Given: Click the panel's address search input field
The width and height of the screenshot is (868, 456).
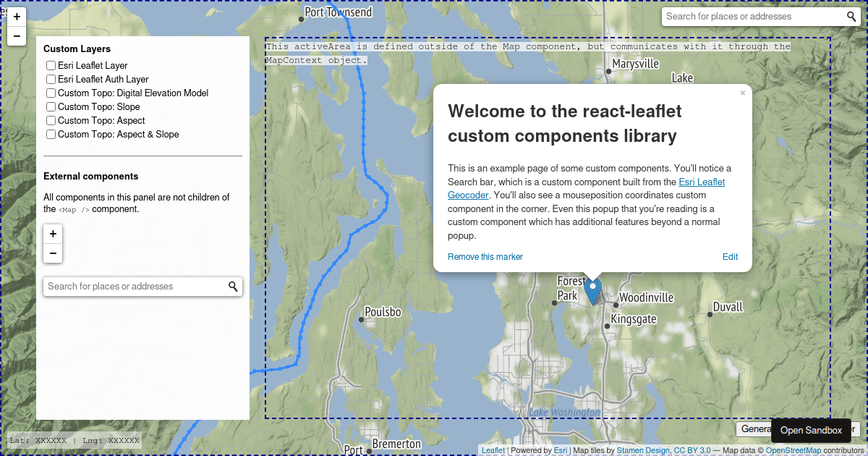Looking at the screenshot, I should click(130, 286).
